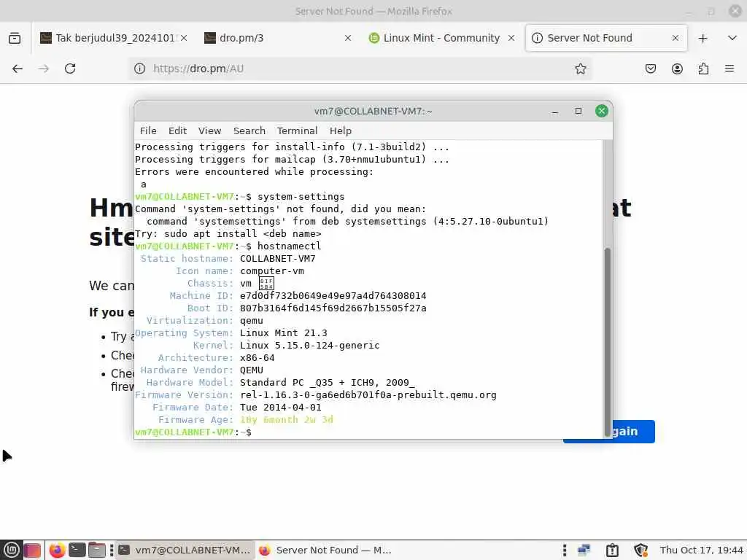Image resolution: width=747 pixels, height=560 pixels.
Task: Expand the list all tabs chevron
Action: pos(732,38)
